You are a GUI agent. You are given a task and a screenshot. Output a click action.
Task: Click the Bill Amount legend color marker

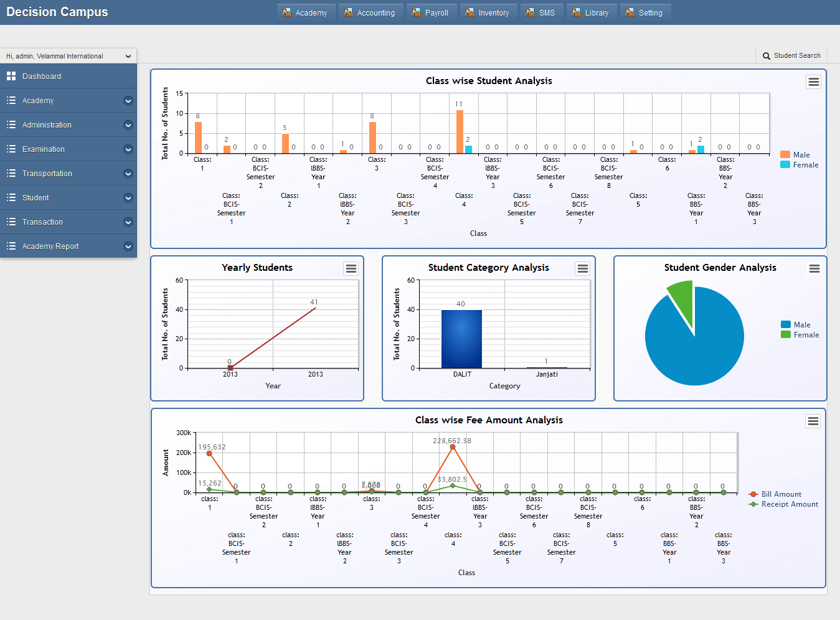click(753, 494)
